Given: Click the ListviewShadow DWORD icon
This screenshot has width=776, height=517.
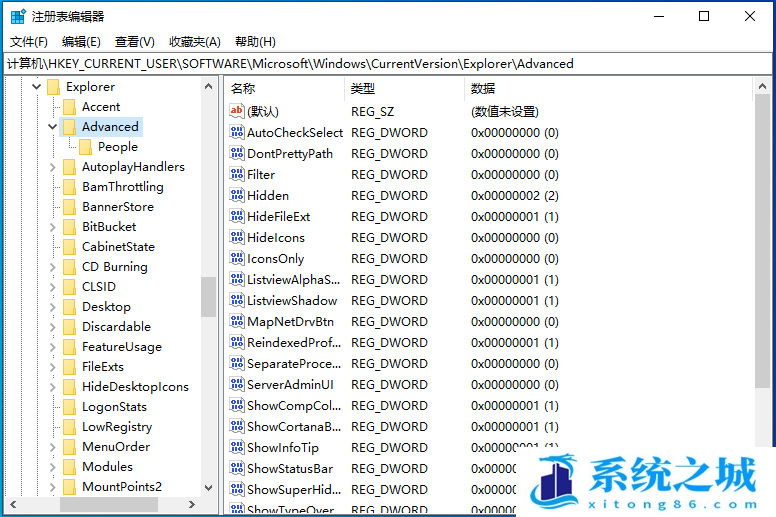Looking at the screenshot, I should (x=237, y=300).
